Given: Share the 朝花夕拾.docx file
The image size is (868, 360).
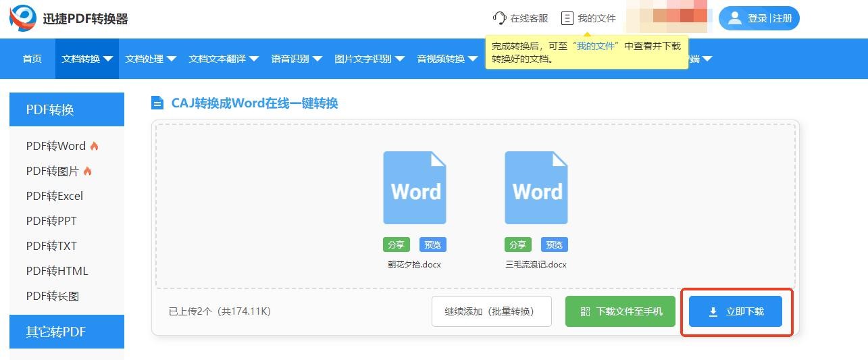Looking at the screenshot, I should 394,245.
